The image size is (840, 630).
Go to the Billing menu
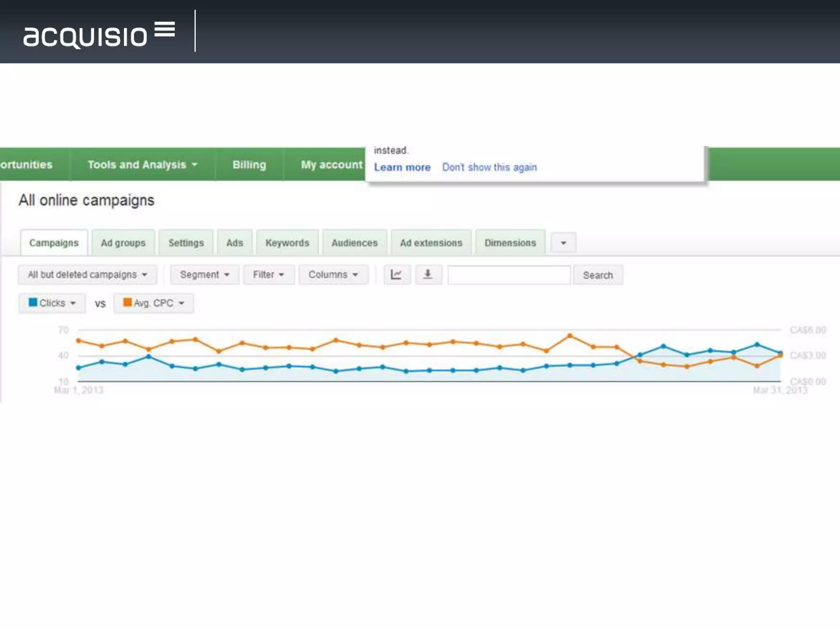point(249,164)
